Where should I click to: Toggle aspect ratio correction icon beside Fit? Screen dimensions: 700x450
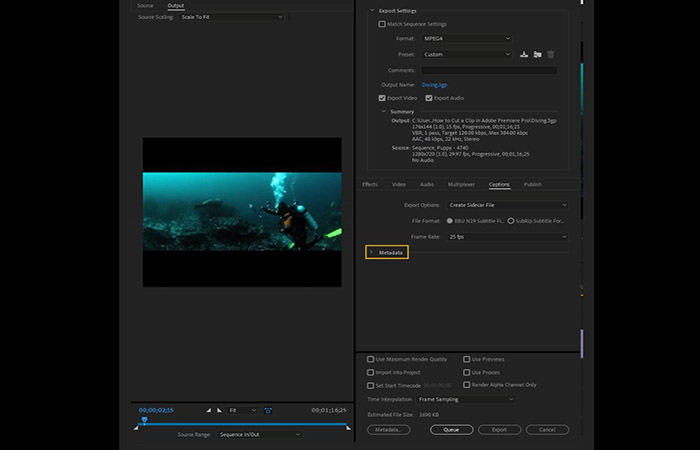click(x=268, y=410)
